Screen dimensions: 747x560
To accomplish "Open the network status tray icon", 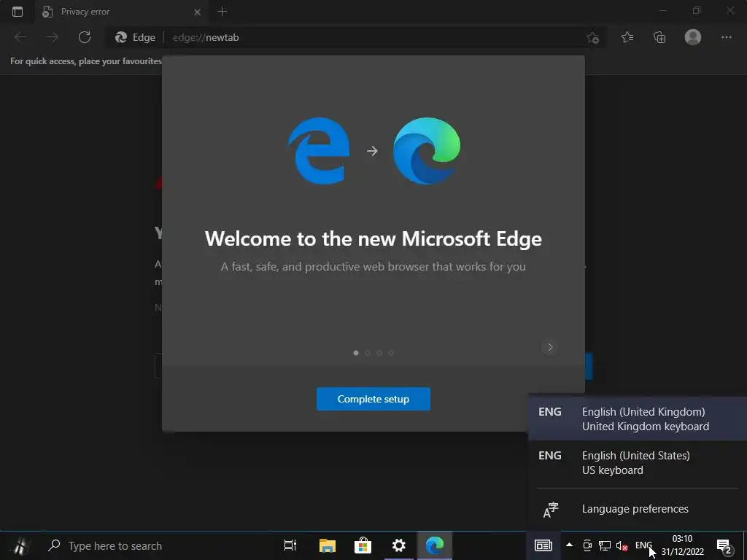I will 605,545.
